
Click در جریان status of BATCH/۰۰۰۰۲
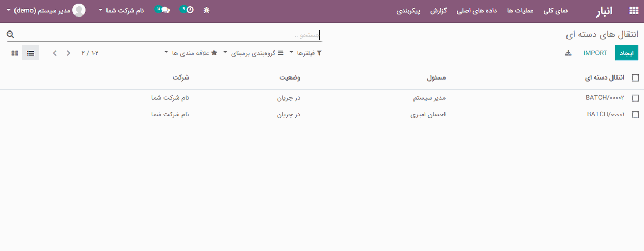(x=289, y=98)
